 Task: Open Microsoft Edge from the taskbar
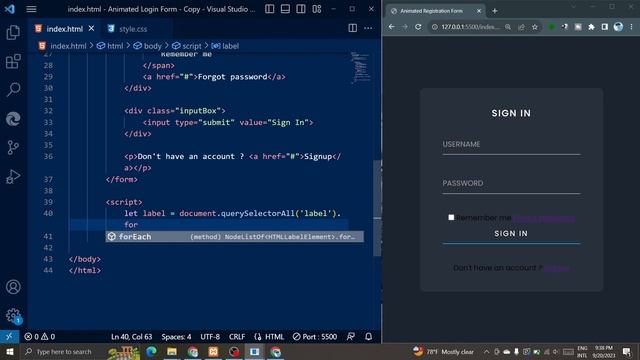pyautogui.click(x=151, y=351)
